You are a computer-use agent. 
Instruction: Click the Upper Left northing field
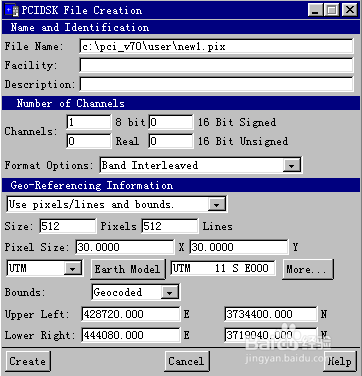tap(271, 314)
